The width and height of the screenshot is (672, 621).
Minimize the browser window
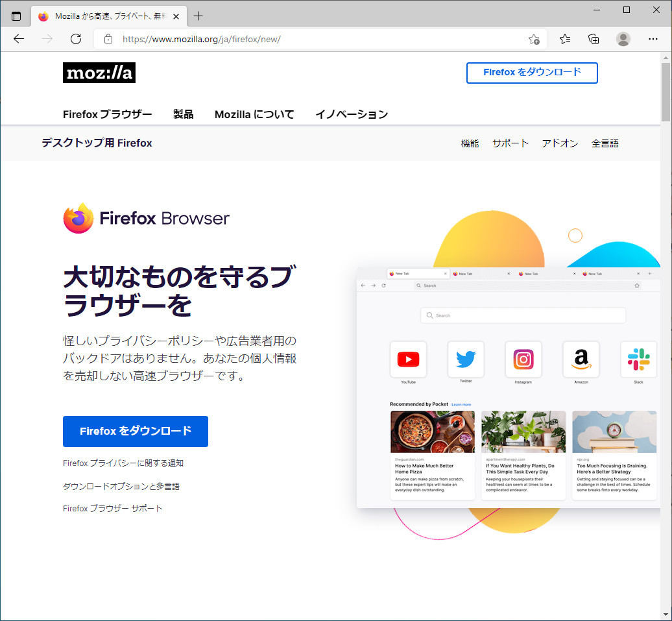tap(597, 10)
